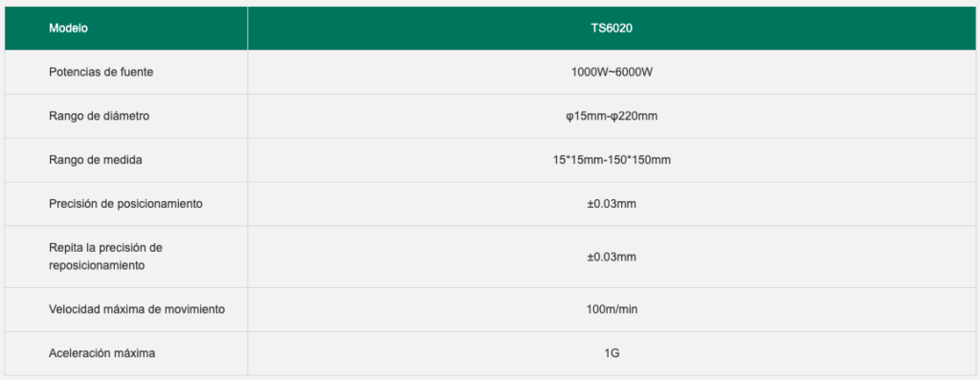The image size is (980, 380).
Task: Click the Velocidad máxima de movimiento label
Action: click(137, 309)
